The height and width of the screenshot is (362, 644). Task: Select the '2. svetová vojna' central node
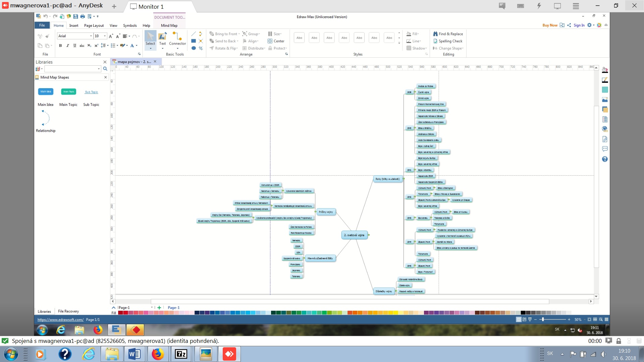[354, 235]
